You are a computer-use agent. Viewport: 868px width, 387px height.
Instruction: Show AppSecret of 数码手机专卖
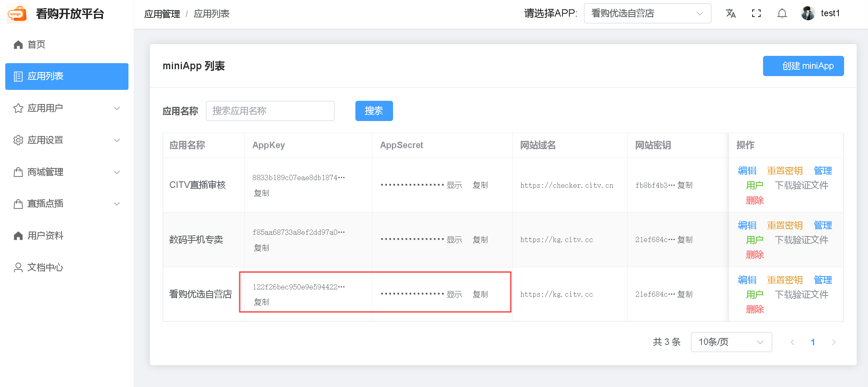(455, 240)
